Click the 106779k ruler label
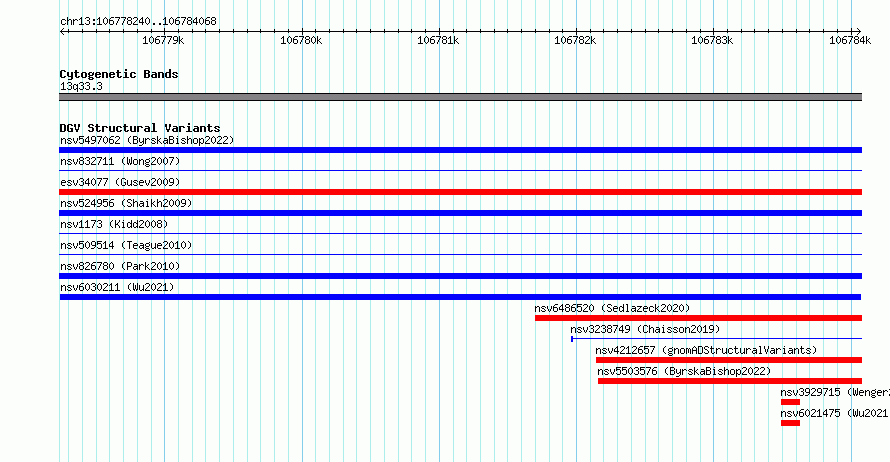Image resolution: width=890 pixels, height=462 pixels. pyautogui.click(x=163, y=40)
